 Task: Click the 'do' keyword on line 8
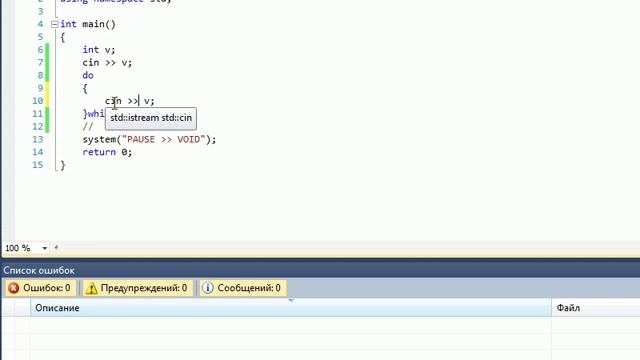88,75
